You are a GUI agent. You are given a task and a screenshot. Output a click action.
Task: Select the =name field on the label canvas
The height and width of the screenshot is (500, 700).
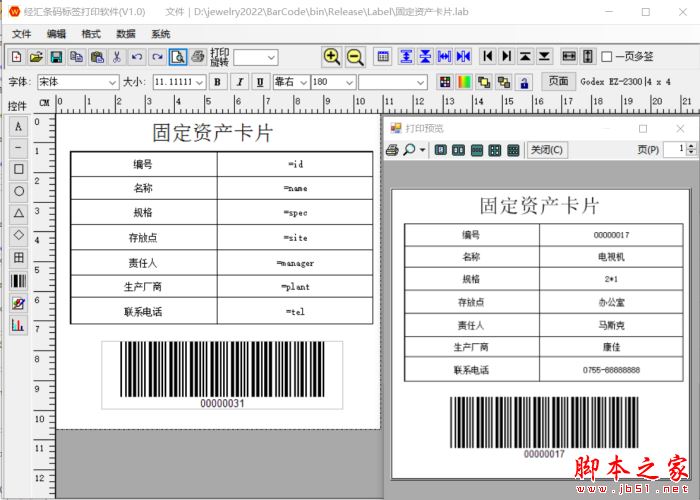tap(295, 188)
